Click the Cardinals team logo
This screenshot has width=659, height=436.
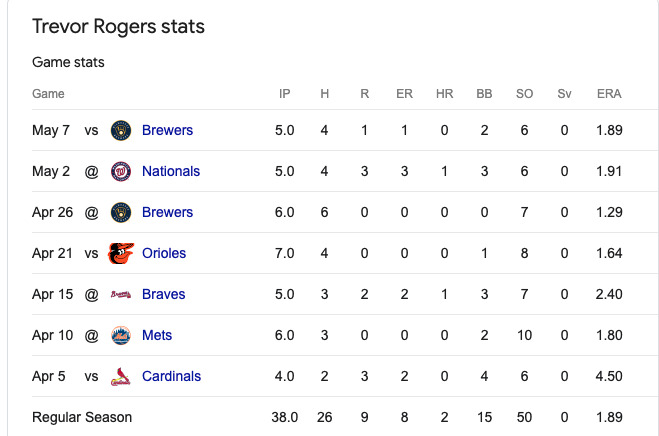tap(121, 376)
